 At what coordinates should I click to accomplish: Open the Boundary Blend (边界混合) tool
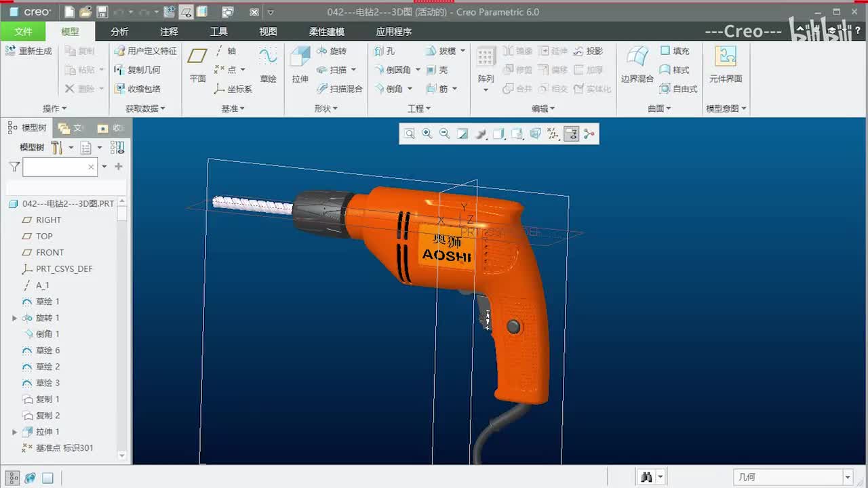637,65
